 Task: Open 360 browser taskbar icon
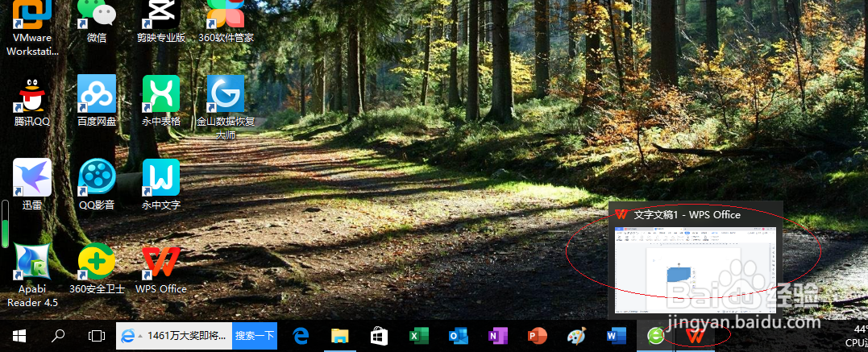click(x=655, y=335)
